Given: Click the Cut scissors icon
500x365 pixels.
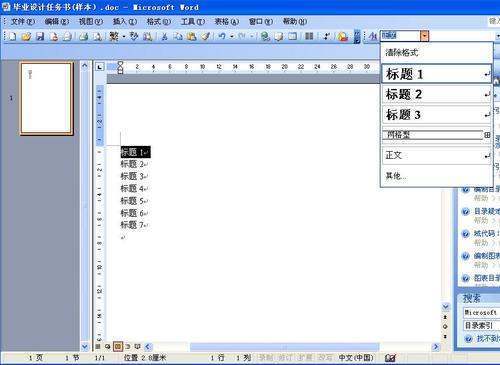Looking at the screenshot, I should tap(164, 36).
